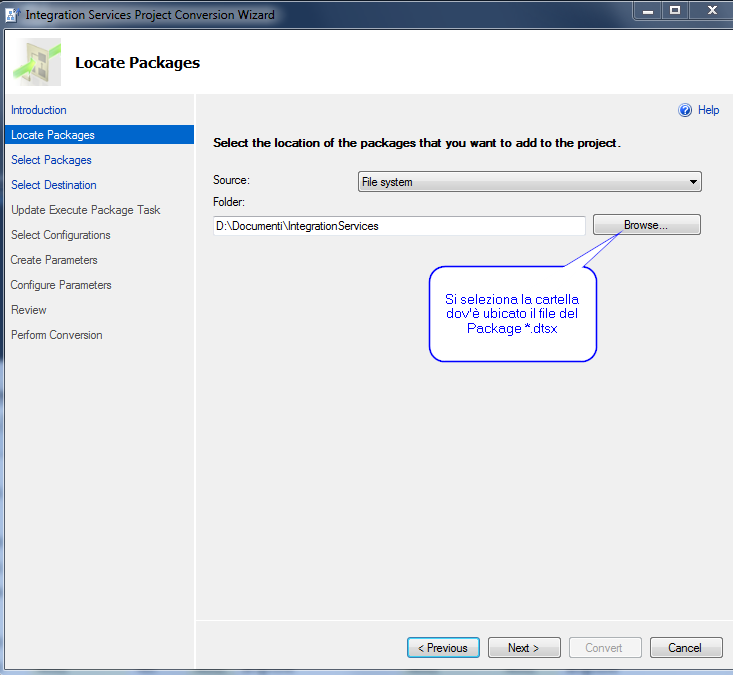Select the Update Execute Package Task step
Viewport: 733px width, 675px height.
86,210
